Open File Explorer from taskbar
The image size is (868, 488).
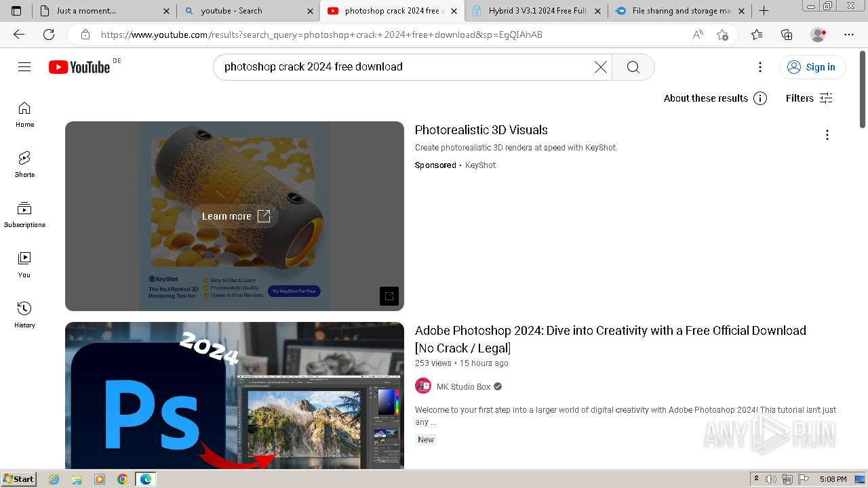pos(77,479)
